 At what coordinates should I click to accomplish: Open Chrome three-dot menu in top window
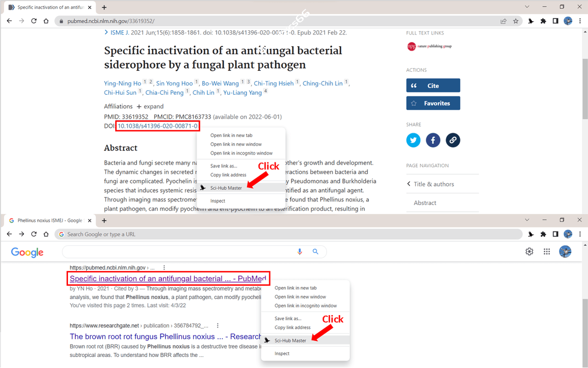point(580,21)
